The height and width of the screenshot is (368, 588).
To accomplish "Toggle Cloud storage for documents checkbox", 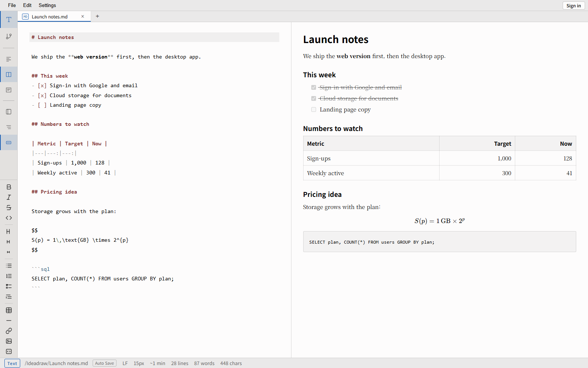I will click(x=313, y=98).
